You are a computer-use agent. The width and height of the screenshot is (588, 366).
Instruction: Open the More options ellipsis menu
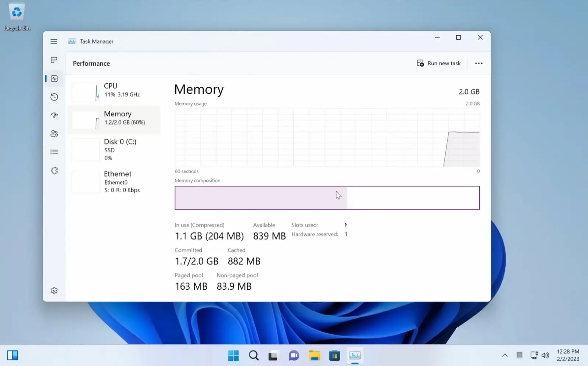point(478,63)
